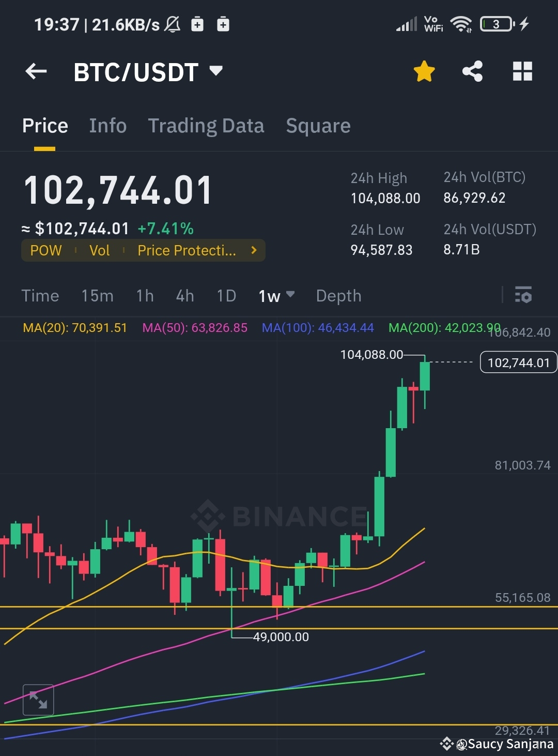
Task: Tap the MA(50) indicator value
Action: pyautogui.click(x=195, y=328)
